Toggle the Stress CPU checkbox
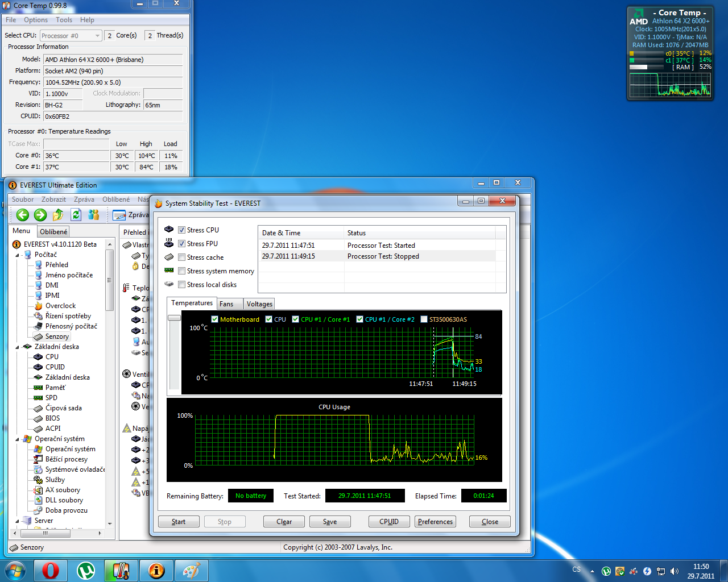The height and width of the screenshot is (582, 728). (181, 230)
